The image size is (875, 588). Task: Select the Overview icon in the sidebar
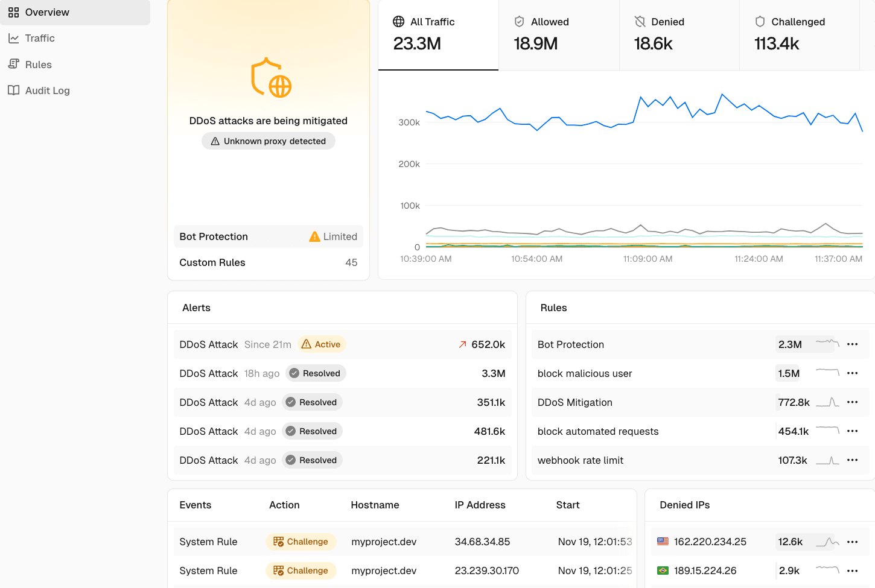[x=13, y=12]
